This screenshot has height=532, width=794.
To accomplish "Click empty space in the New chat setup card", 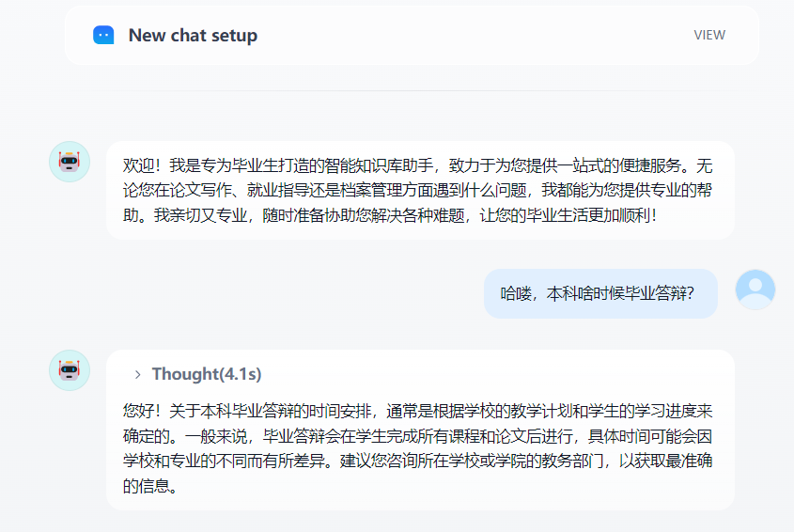I will [470, 36].
